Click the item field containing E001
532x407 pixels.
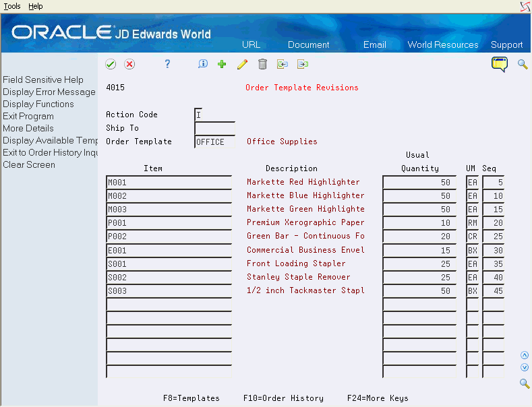click(169, 250)
